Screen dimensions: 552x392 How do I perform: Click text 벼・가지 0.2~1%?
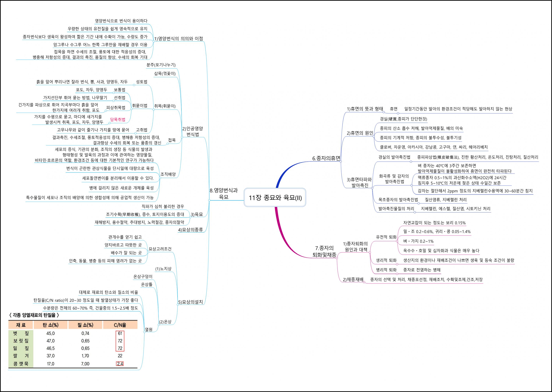[418, 241]
